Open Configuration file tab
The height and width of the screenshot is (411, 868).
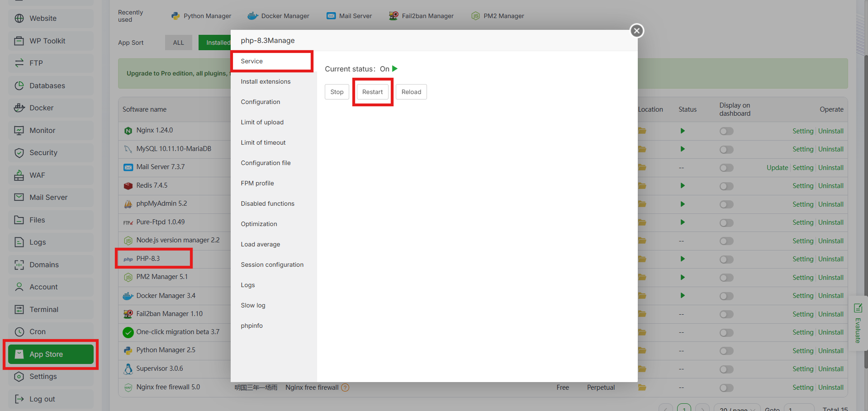click(x=274, y=163)
